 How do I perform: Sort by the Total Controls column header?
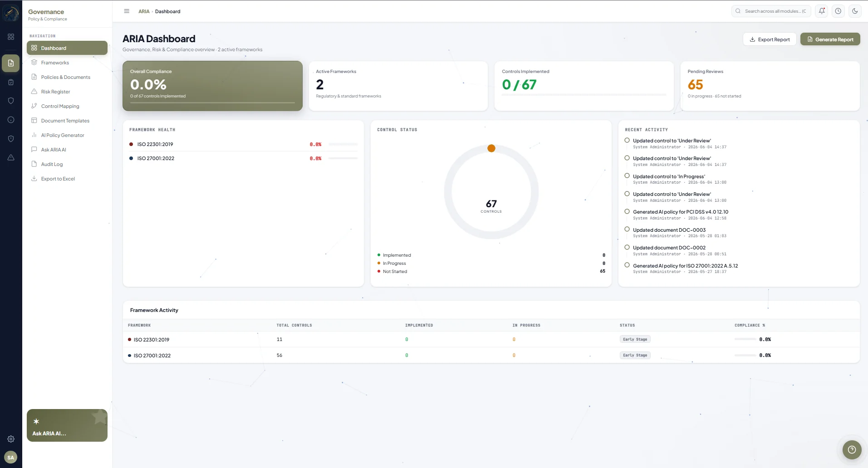pos(294,325)
